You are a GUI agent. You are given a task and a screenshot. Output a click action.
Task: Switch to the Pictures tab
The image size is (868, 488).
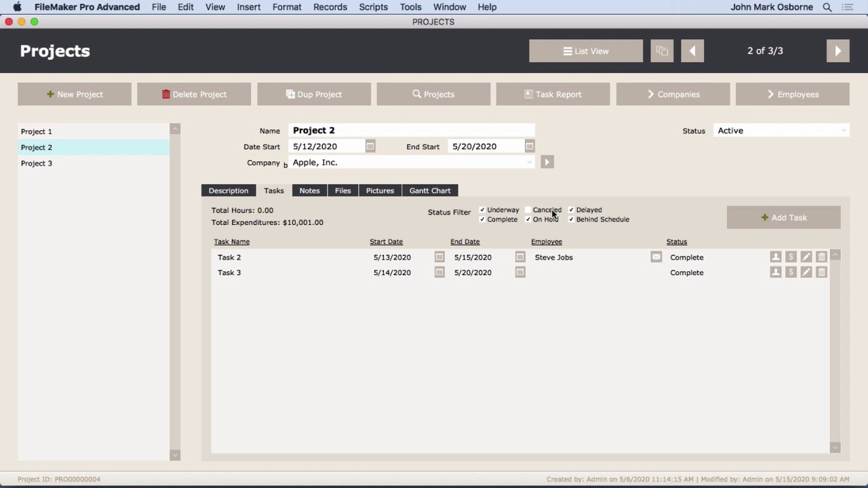(x=380, y=190)
